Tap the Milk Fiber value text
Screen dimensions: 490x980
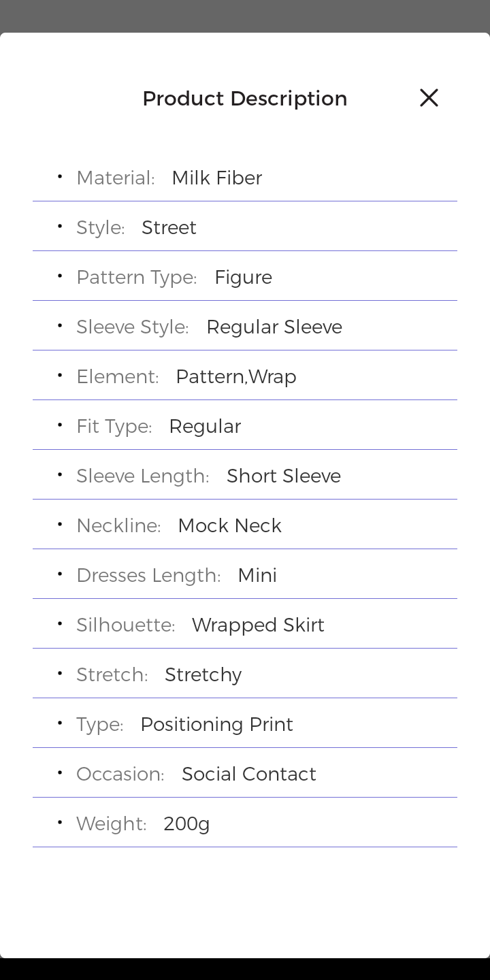216,178
